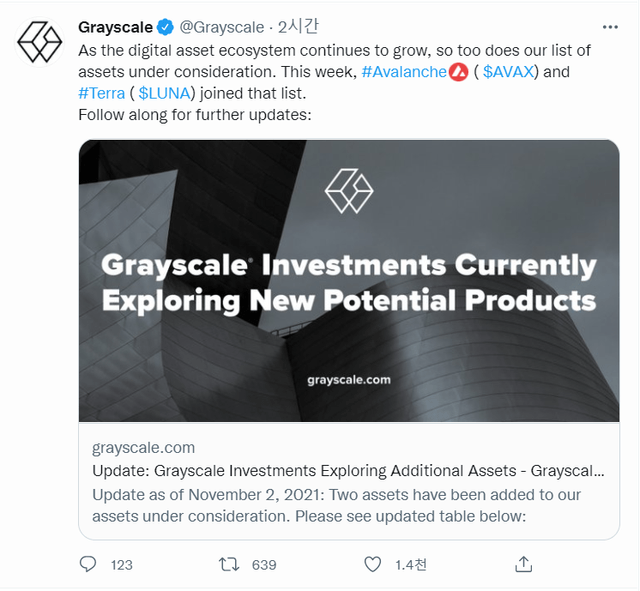This screenshot has width=640, height=591.
Task: Click the reply speech bubble icon
Action: tap(88, 564)
